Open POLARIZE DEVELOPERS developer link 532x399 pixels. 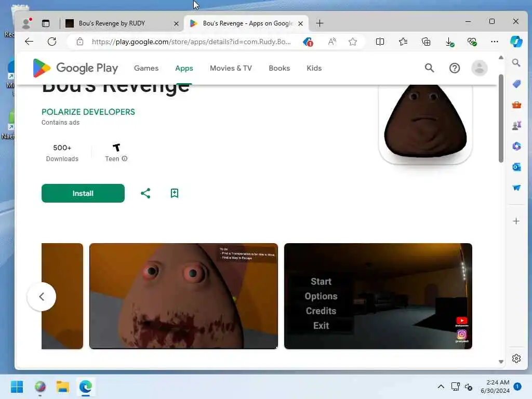point(88,112)
